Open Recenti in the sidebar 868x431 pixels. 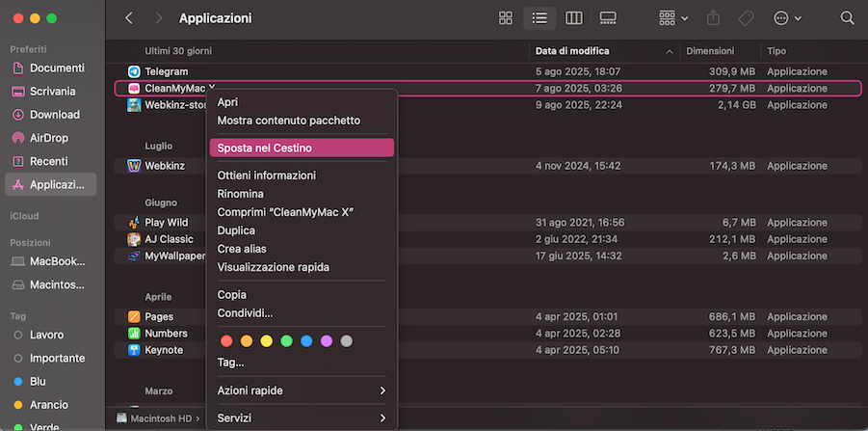coord(51,161)
